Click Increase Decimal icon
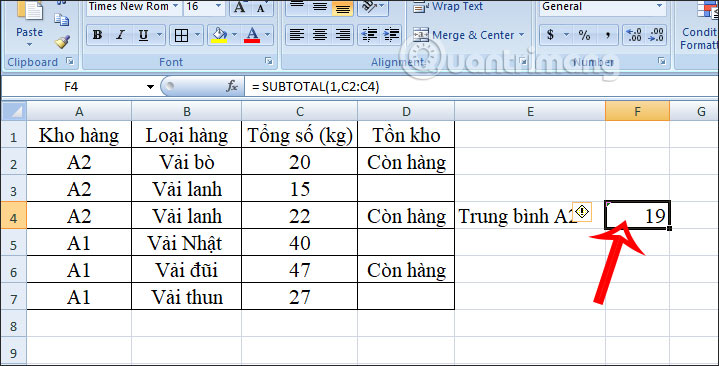The height and width of the screenshot is (366, 719). 634,35
